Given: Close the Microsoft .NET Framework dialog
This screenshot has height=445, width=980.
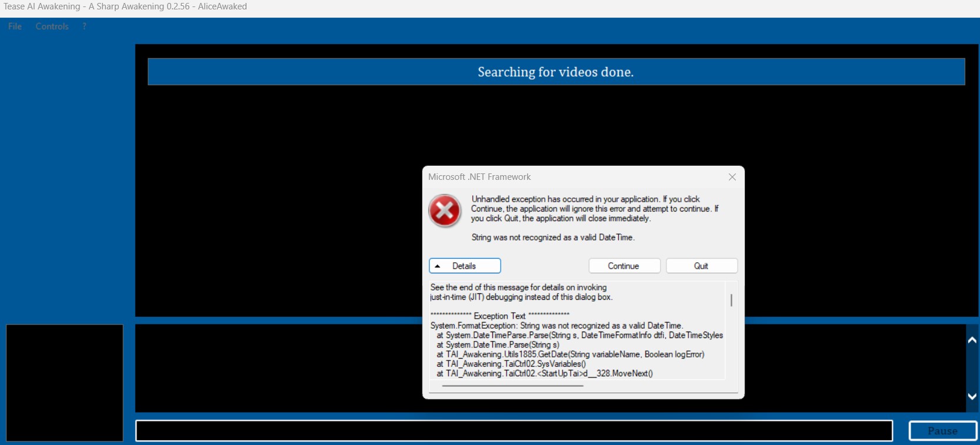Looking at the screenshot, I should click(x=732, y=177).
